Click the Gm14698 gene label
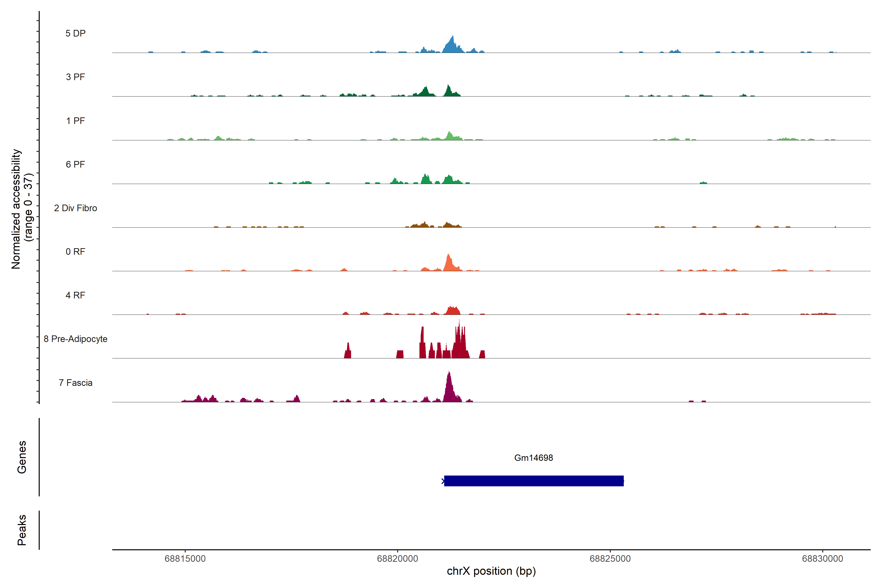882x588 pixels. [533, 457]
